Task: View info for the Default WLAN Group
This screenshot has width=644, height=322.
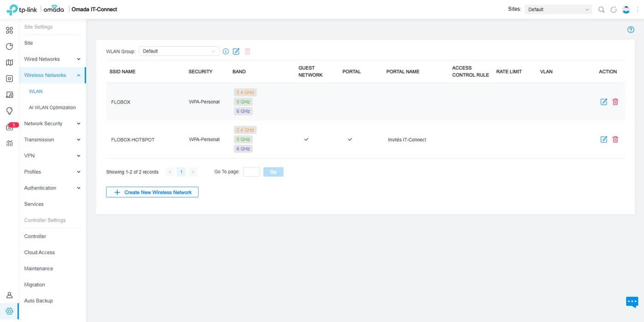Action: [x=225, y=51]
